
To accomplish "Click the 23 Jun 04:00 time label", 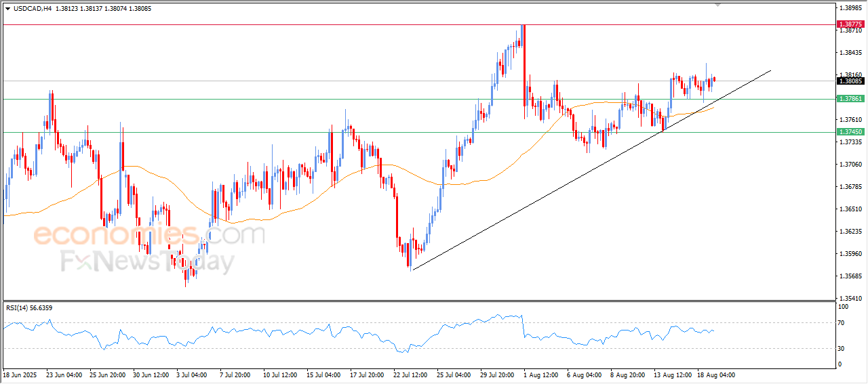I will [64, 375].
